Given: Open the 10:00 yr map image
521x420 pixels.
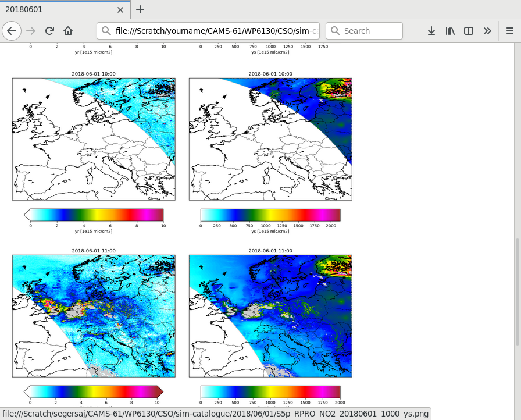Looking at the screenshot, I should (94, 139).
